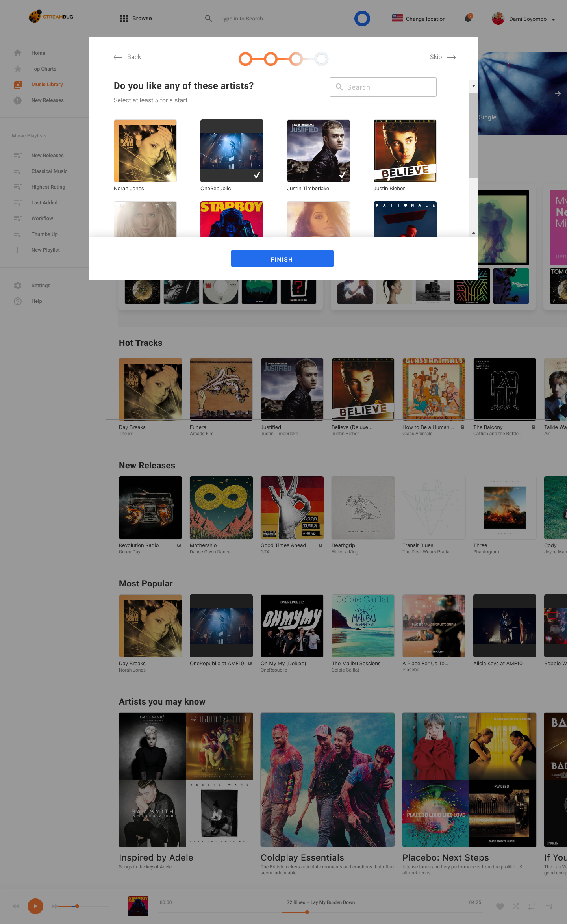Screen dimensions: 567x924
Task: Click the New Releases badge icon
Action: 18,100
